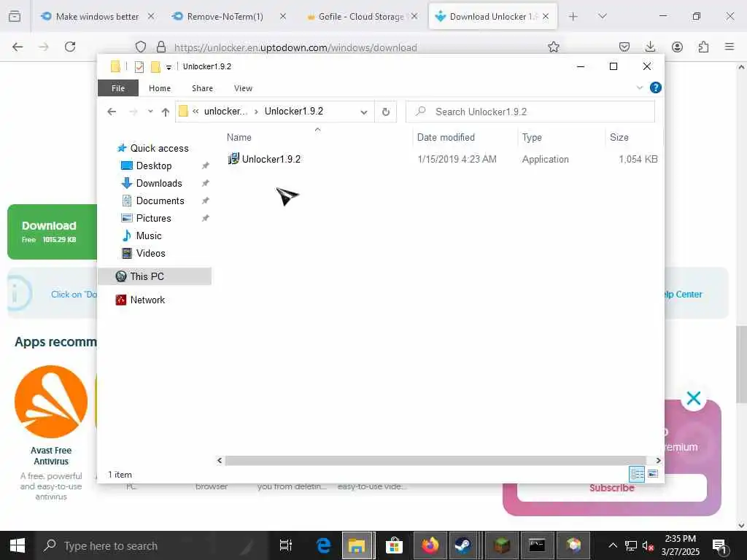
Task: Click the unlocker... breadcrumb segment
Action: click(x=226, y=112)
